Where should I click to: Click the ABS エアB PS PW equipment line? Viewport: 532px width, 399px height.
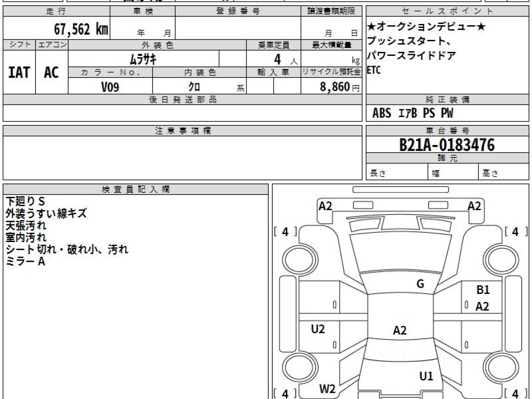tap(413, 113)
